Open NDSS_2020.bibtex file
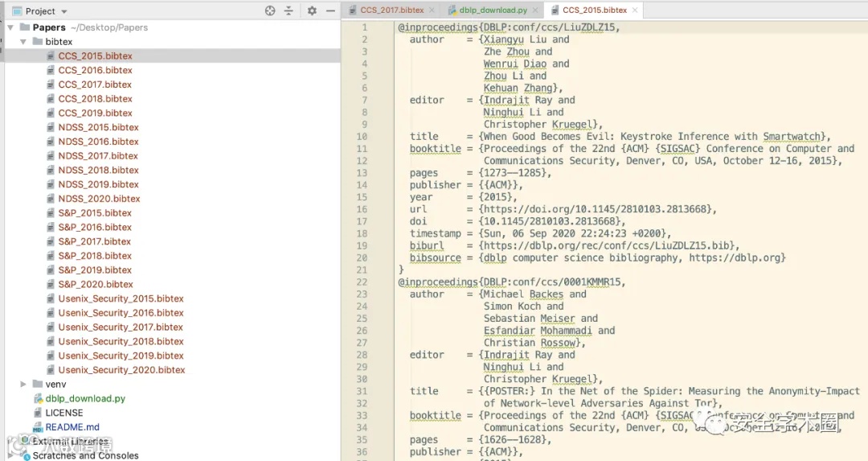Viewport: 868px width, 461px height. pos(99,199)
